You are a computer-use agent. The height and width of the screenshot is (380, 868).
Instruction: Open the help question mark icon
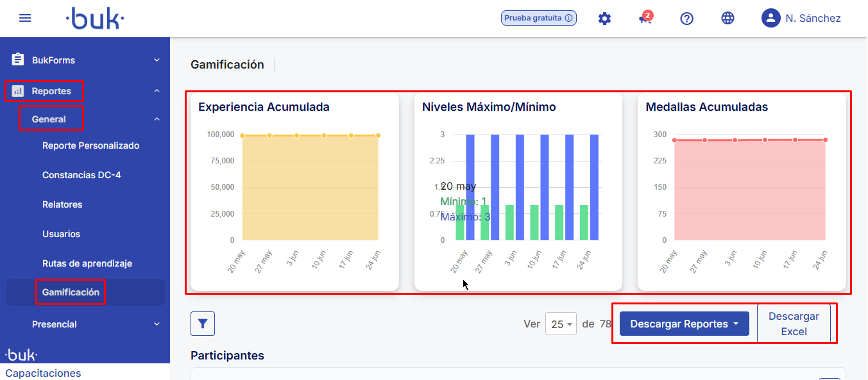pos(686,19)
